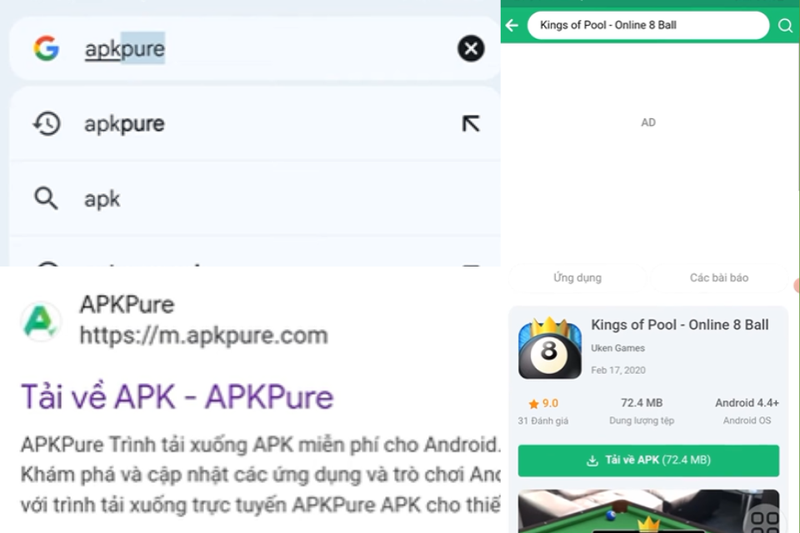Click the 72.4 MB file size

pos(641,403)
